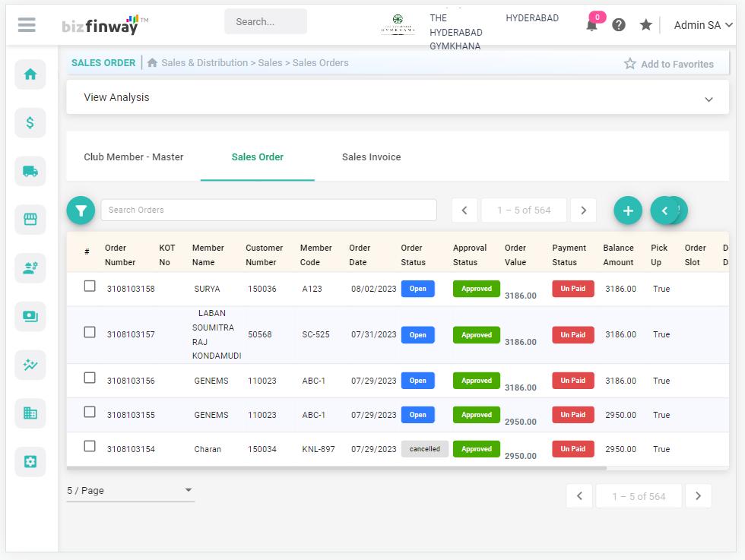Switch to Club Member - Master tab
The height and width of the screenshot is (560, 745).
(x=134, y=157)
